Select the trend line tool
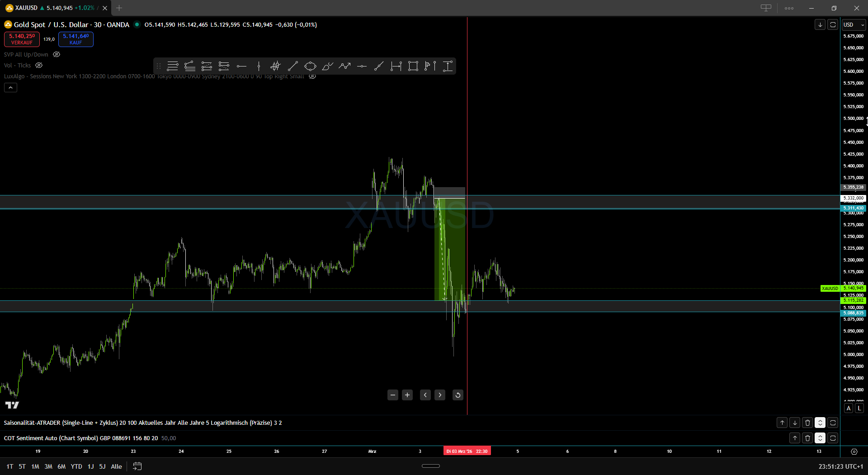The width and height of the screenshot is (868, 475). click(292, 66)
